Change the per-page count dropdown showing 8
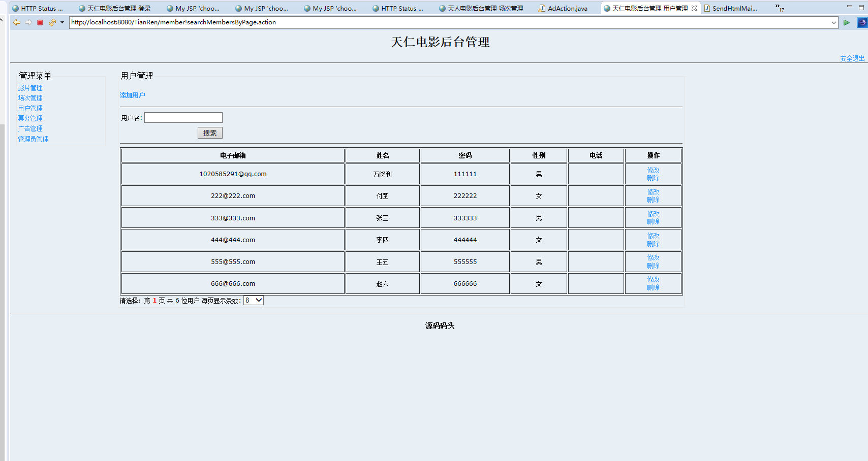The height and width of the screenshot is (461, 868). [x=253, y=300]
